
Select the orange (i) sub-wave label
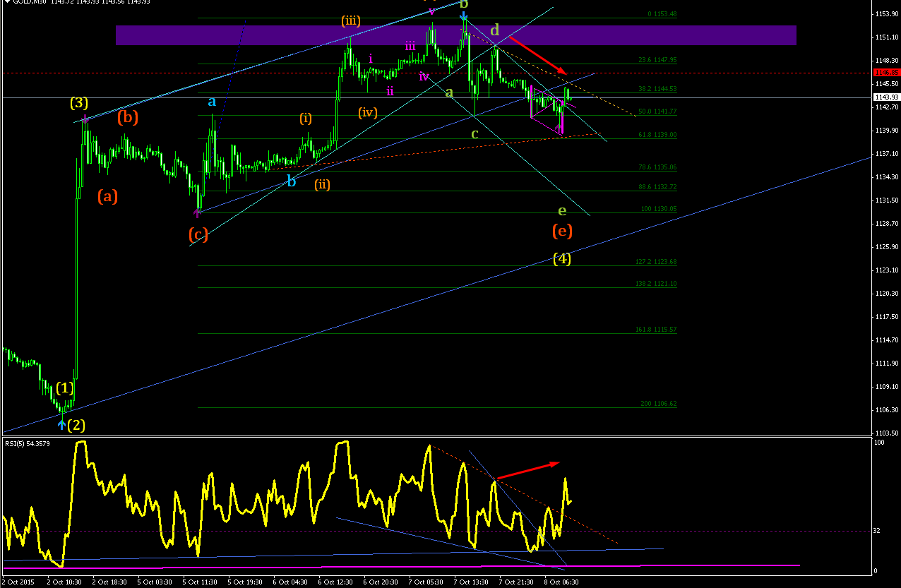click(305, 118)
